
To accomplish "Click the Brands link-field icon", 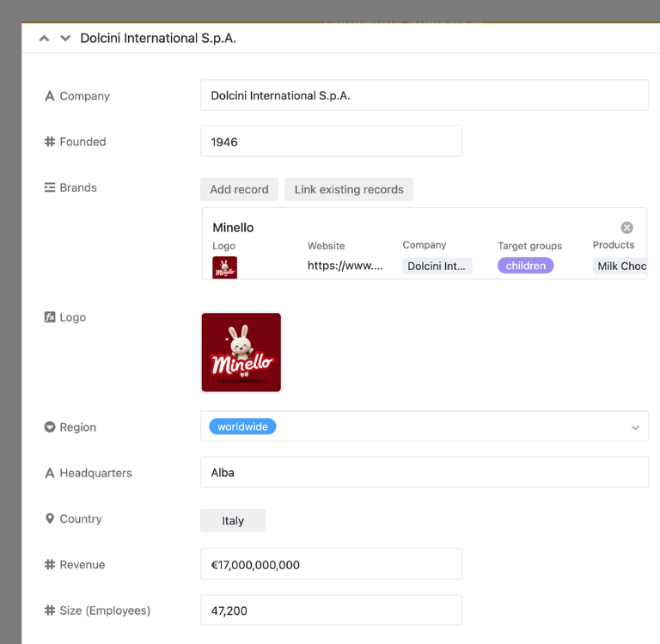I will (x=50, y=187).
